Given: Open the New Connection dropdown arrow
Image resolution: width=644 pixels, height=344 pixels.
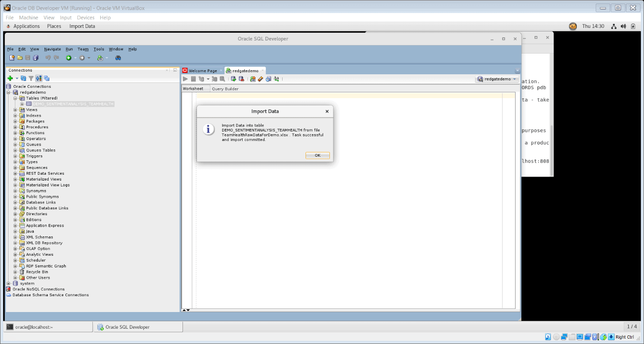Looking at the screenshot, I should click(x=17, y=78).
